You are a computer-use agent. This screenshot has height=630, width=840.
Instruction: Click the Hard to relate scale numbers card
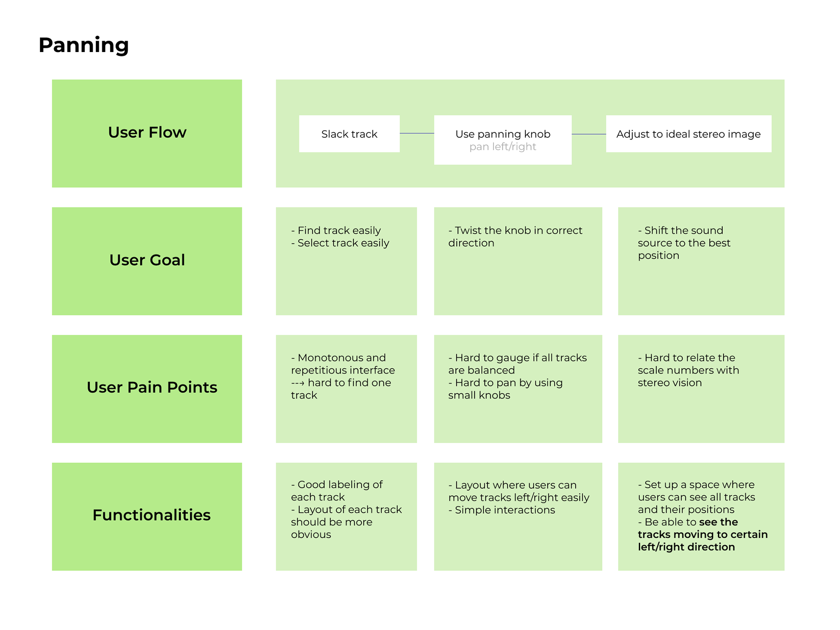pos(701,389)
